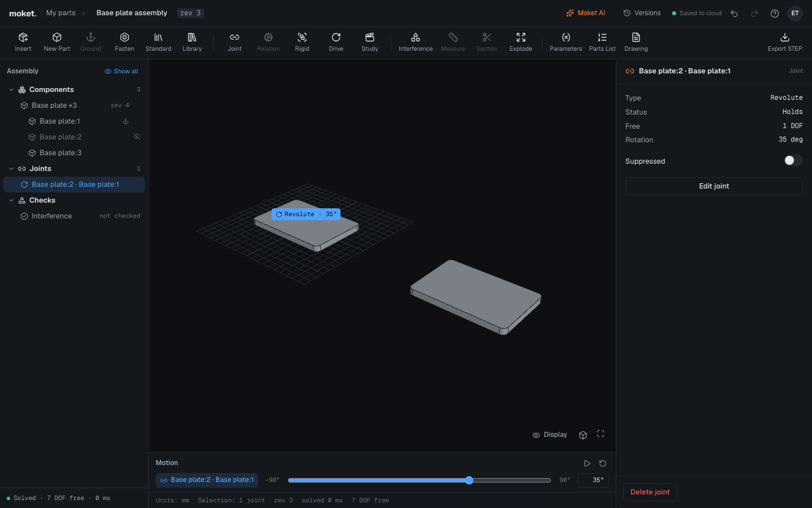This screenshot has height=508, width=812.
Task: Start an Interference check from toolbar
Action: pos(416,42)
